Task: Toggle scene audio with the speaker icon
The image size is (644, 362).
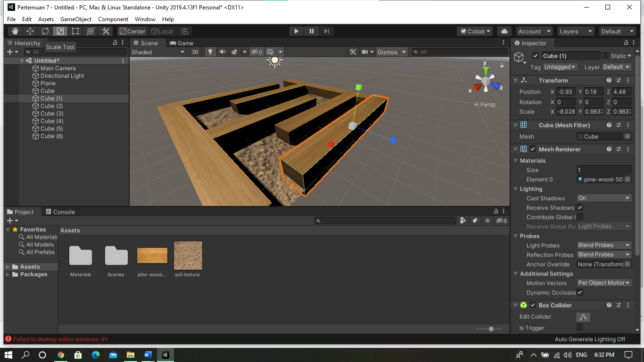Action: [x=222, y=52]
